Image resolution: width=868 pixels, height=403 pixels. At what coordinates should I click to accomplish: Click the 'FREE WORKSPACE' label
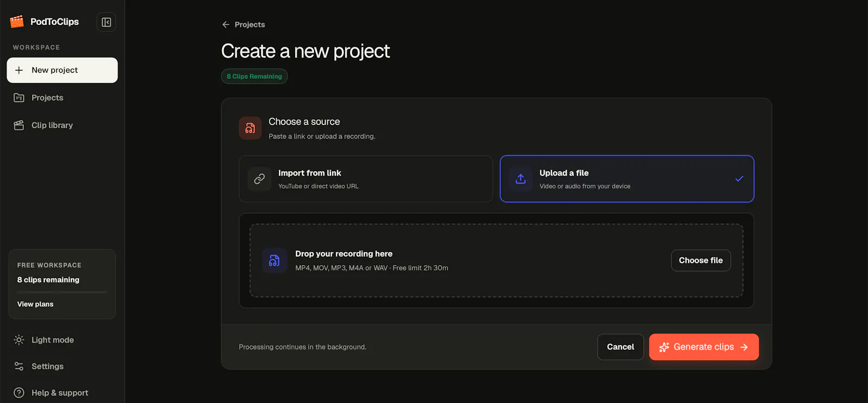49,265
